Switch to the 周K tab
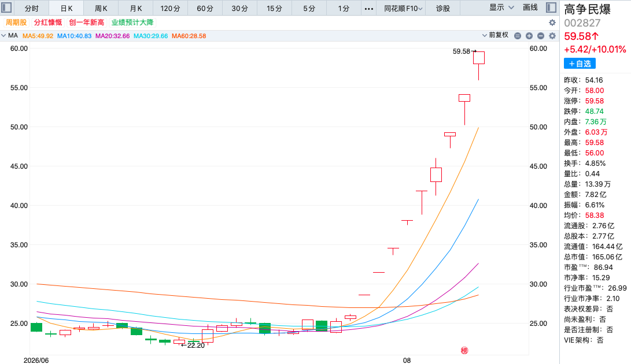The image size is (631, 364). click(101, 9)
